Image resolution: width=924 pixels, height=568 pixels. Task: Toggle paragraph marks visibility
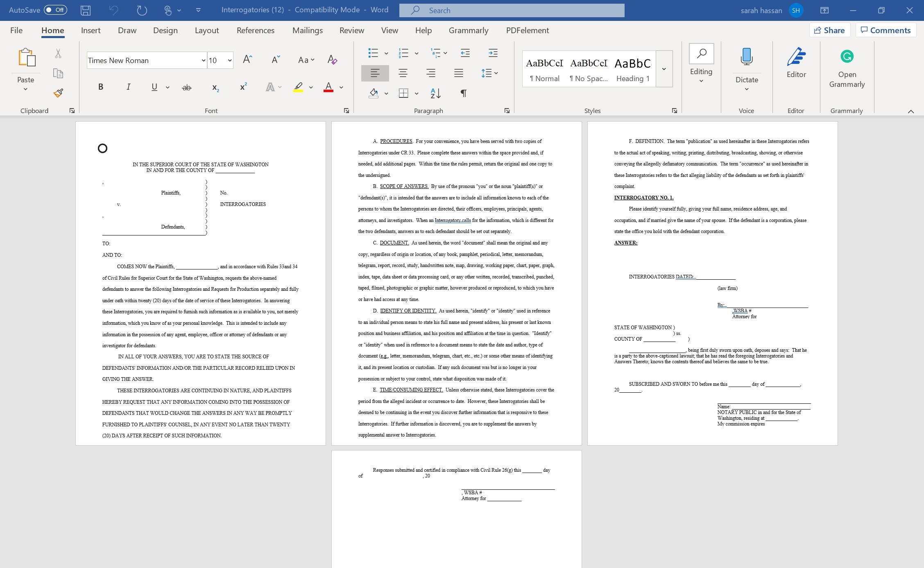tap(463, 93)
